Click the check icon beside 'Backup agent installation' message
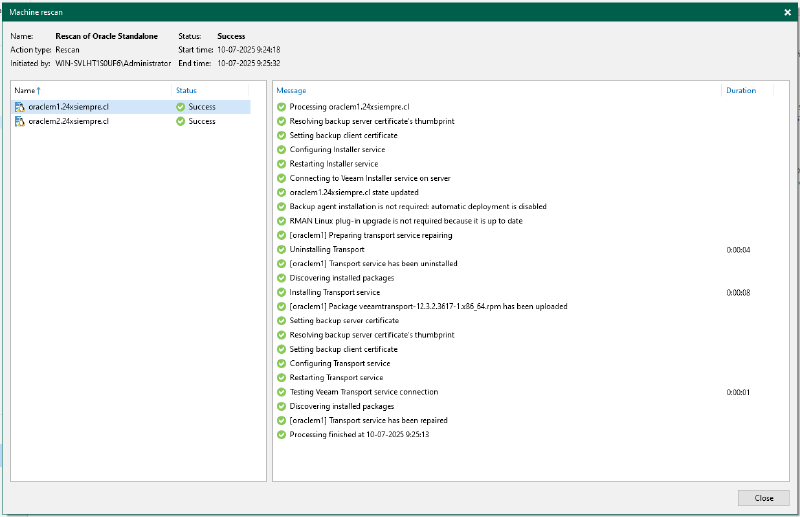The image size is (800, 517). point(281,207)
